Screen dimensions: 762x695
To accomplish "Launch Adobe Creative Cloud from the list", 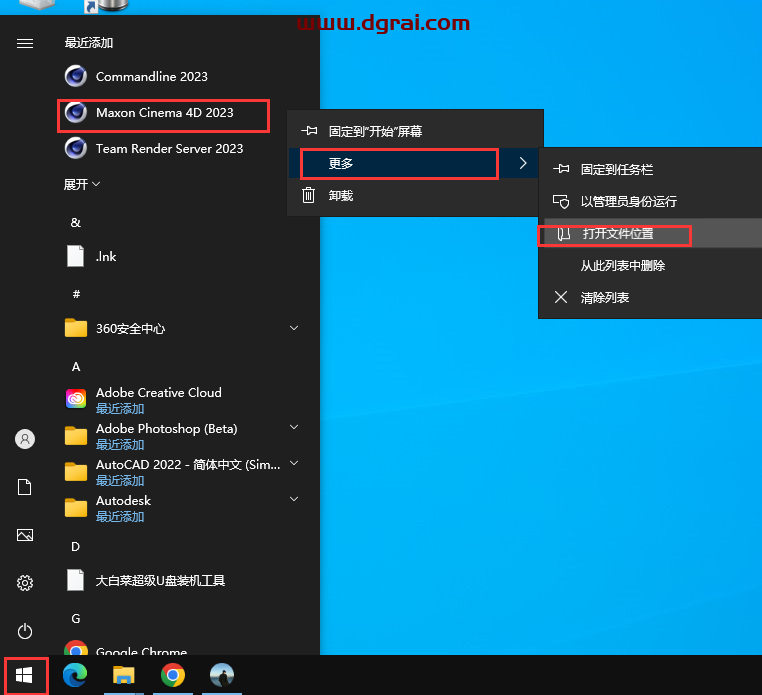I will (158, 392).
